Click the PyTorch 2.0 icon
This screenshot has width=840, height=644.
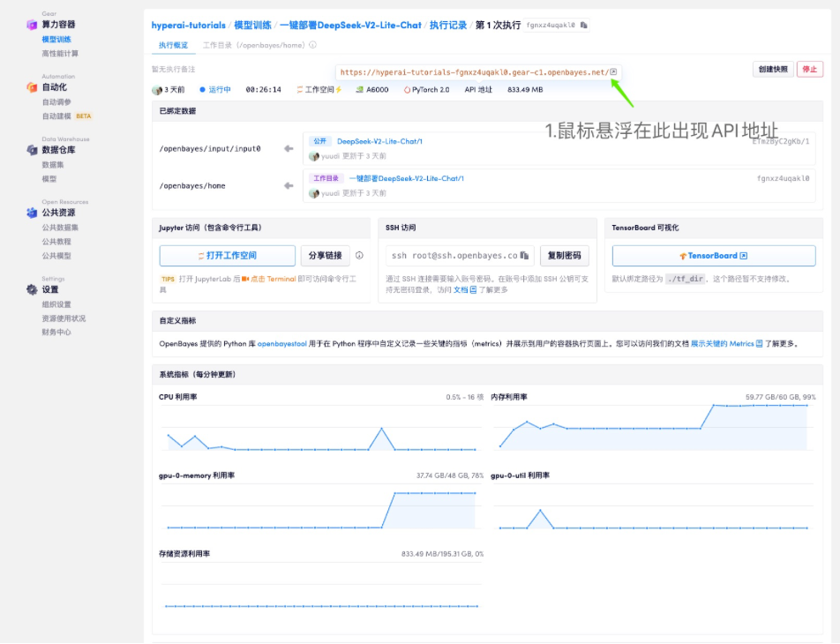(x=407, y=89)
